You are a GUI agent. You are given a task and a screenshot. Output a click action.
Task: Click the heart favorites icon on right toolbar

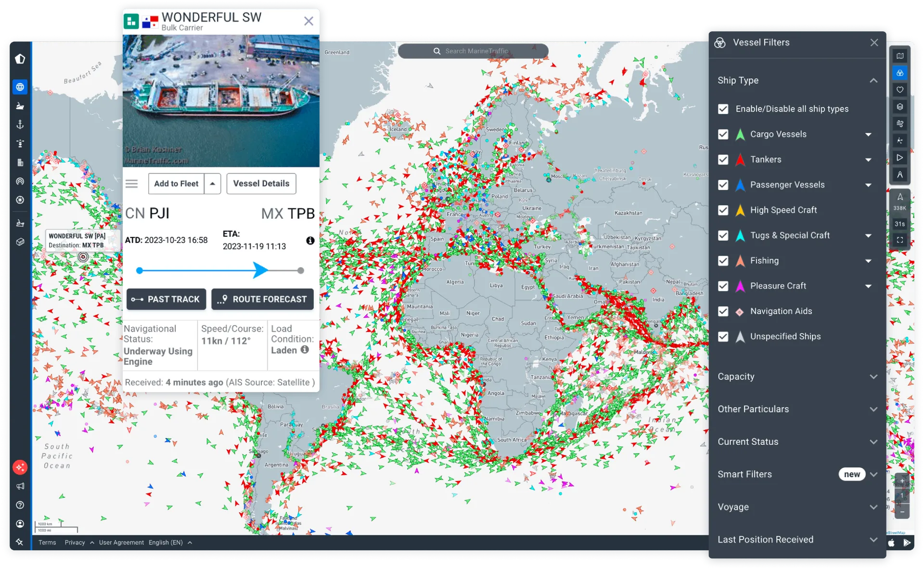point(900,89)
